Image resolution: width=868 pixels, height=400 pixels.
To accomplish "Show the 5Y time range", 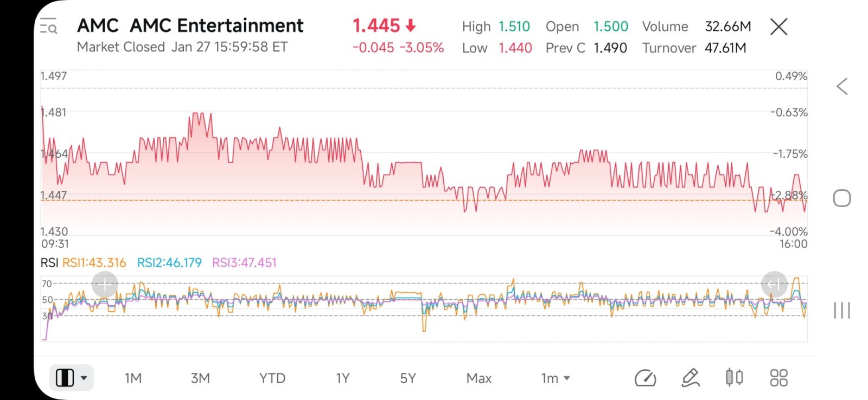I will 408,378.
